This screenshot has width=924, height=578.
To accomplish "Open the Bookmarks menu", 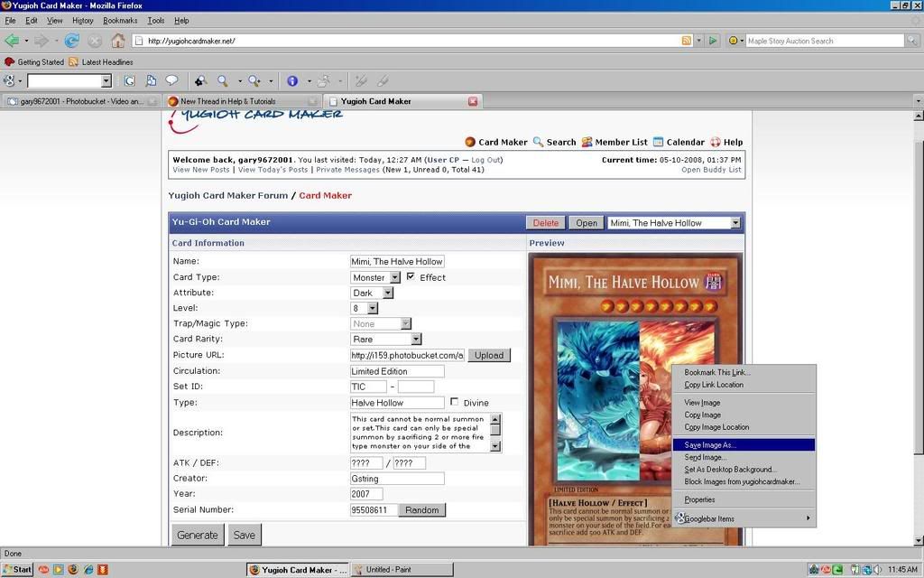I will [120, 20].
